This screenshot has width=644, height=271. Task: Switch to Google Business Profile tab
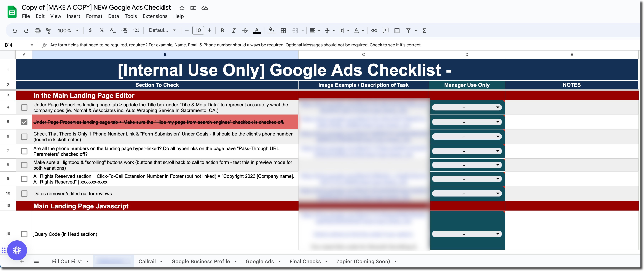(200, 262)
